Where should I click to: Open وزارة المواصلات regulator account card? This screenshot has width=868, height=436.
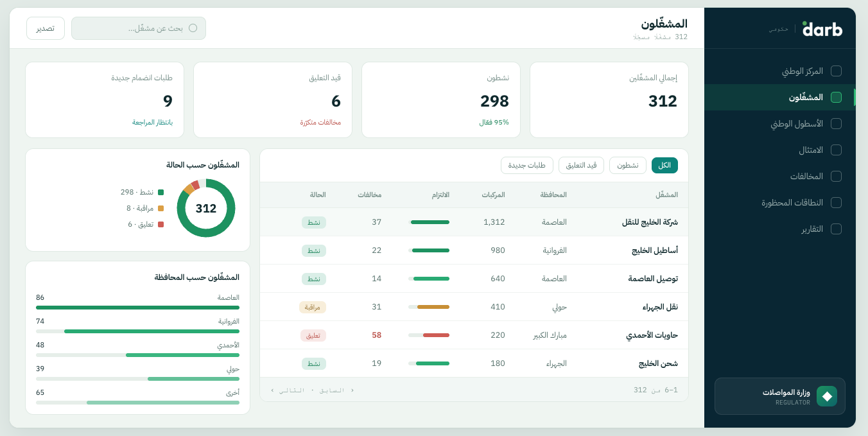tap(780, 396)
